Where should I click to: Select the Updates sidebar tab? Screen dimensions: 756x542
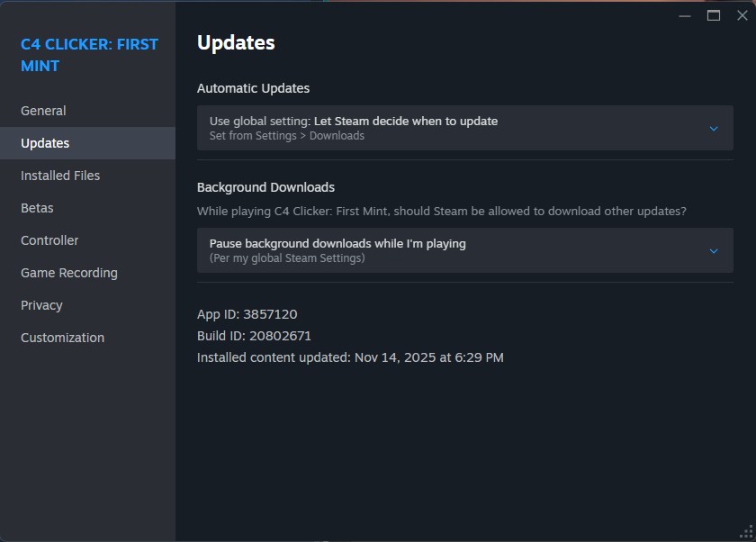45,143
